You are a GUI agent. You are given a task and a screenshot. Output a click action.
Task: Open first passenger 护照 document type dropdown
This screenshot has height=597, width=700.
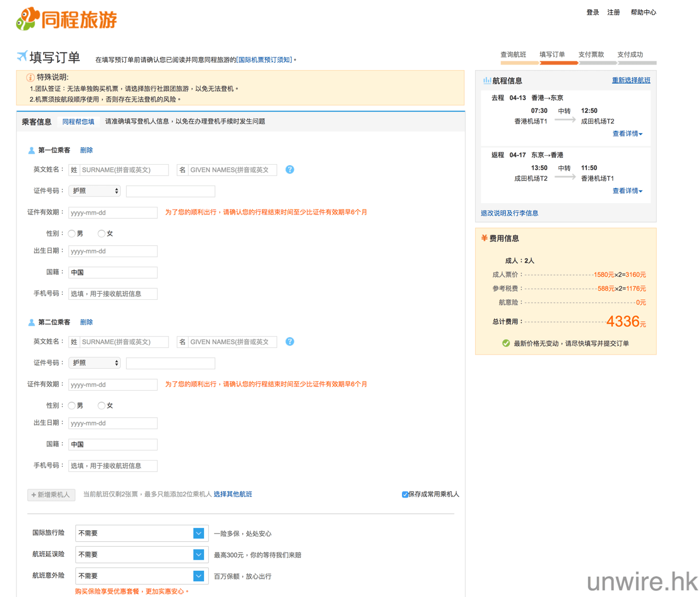pyautogui.click(x=95, y=191)
